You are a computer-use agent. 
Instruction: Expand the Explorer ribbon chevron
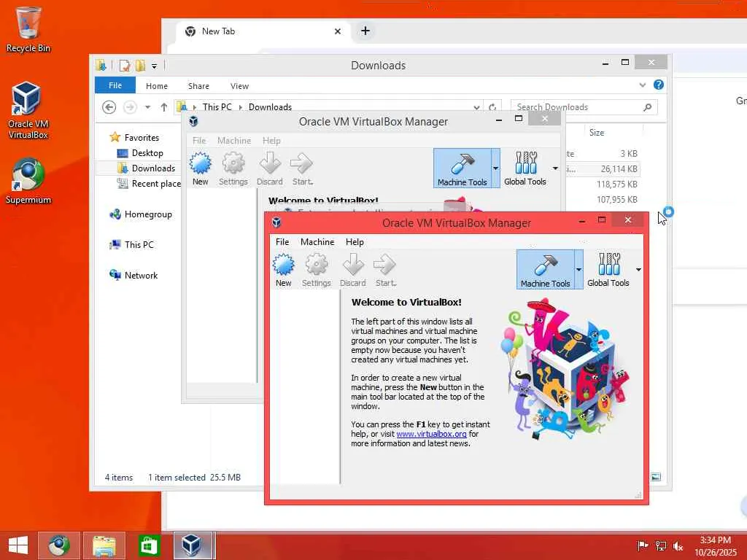tap(643, 85)
